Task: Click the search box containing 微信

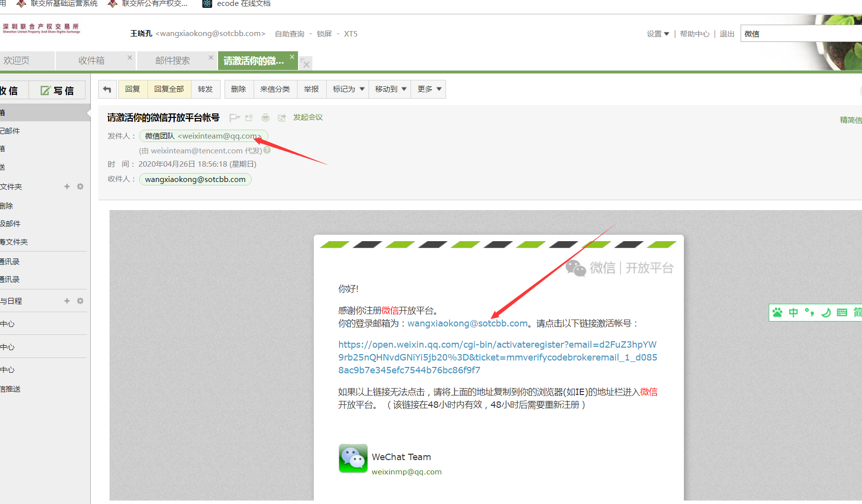Action: tap(801, 34)
